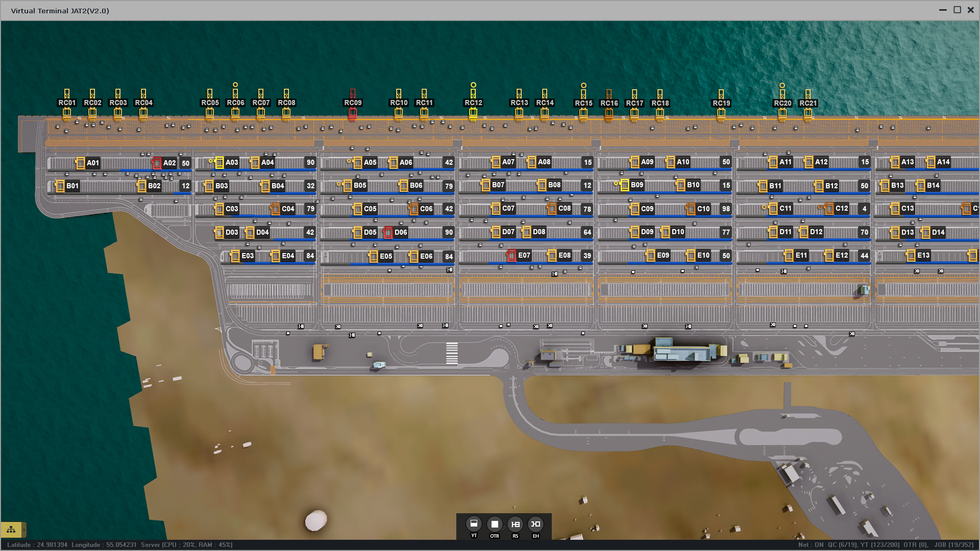Select the yard crane at block D06
Screen dimensions: 980x551
click(x=388, y=233)
